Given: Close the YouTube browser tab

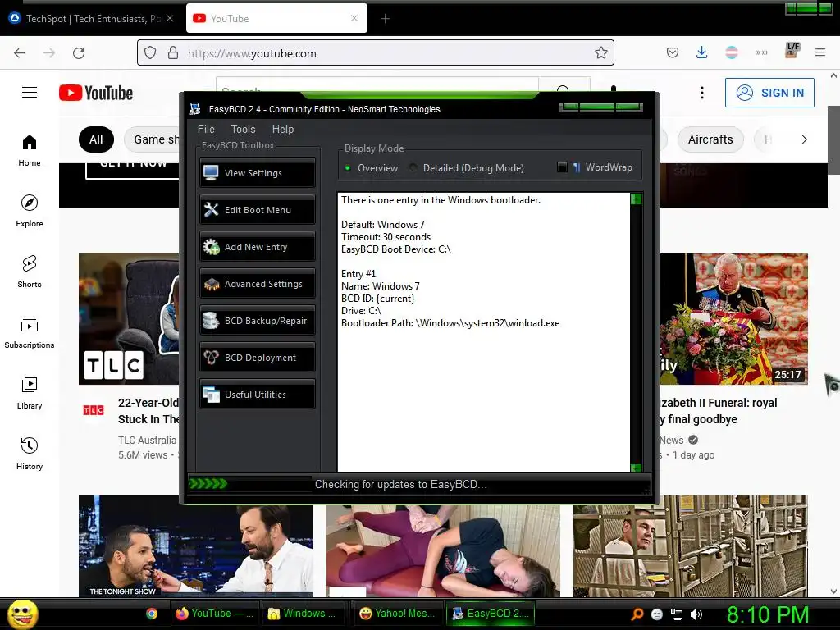Looking at the screenshot, I should [354, 18].
